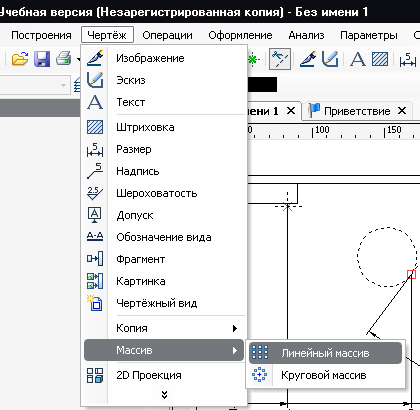Select Текст menu item
The height and width of the screenshot is (410, 420).
164,102
